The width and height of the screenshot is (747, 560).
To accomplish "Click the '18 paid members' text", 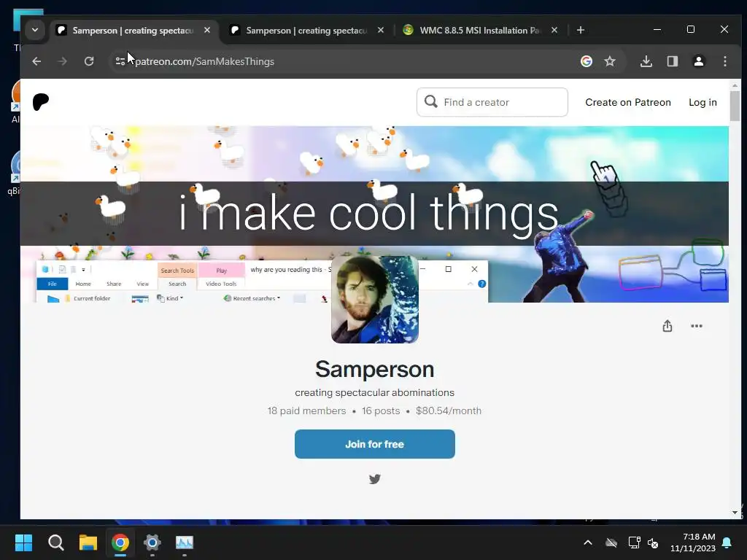I will pos(307,411).
